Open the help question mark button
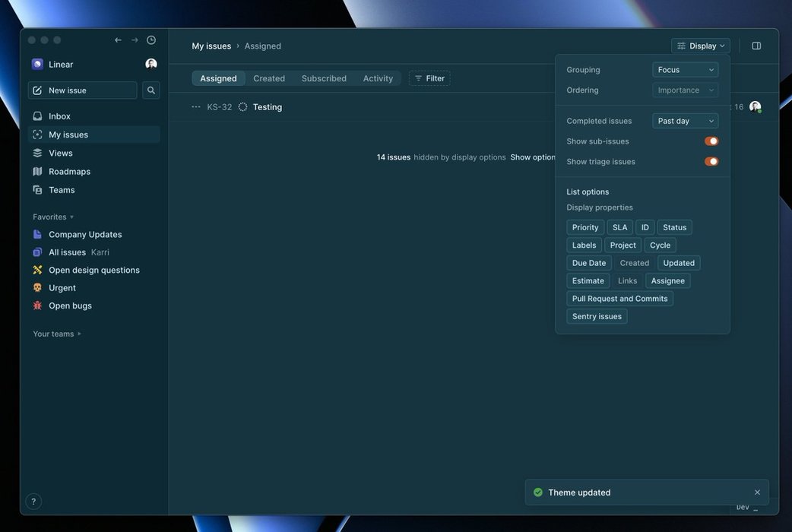Image resolution: width=792 pixels, height=532 pixels. 33,502
